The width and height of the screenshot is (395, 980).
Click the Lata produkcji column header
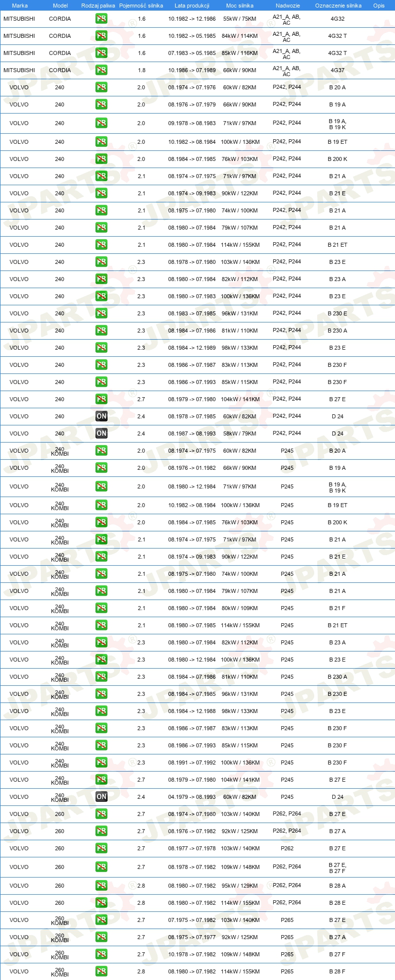click(x=192, y=6)
